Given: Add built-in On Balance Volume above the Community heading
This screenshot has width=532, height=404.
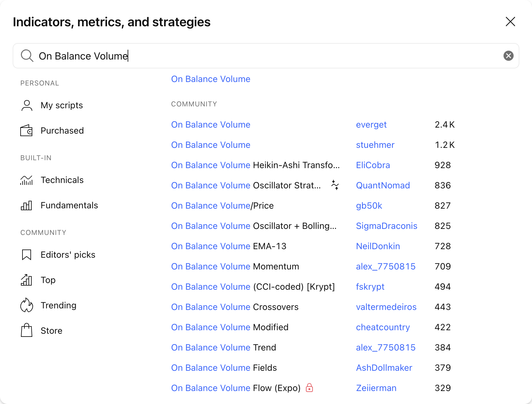Looking at the screenshot, I should click(x=211, y=79).
